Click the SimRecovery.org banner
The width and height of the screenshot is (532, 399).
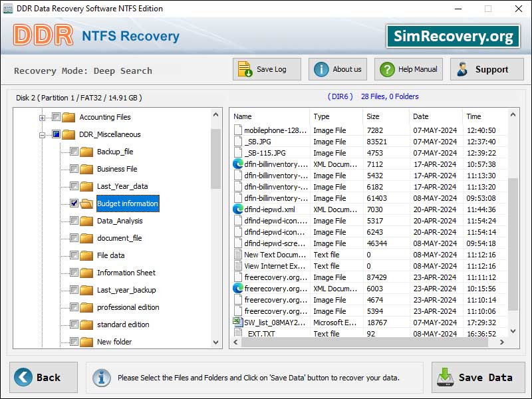click(453, 36)
